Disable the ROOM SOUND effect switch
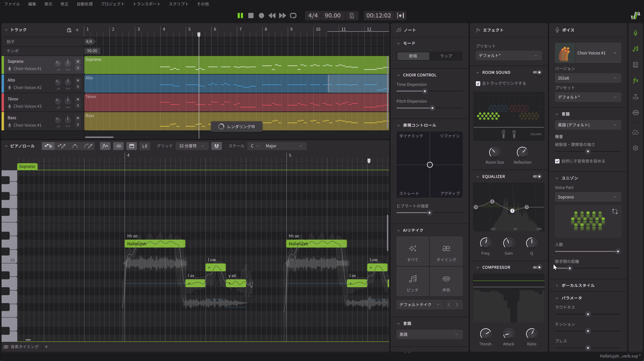The height and width of the screenshot is (361, 644). [537, 73]
